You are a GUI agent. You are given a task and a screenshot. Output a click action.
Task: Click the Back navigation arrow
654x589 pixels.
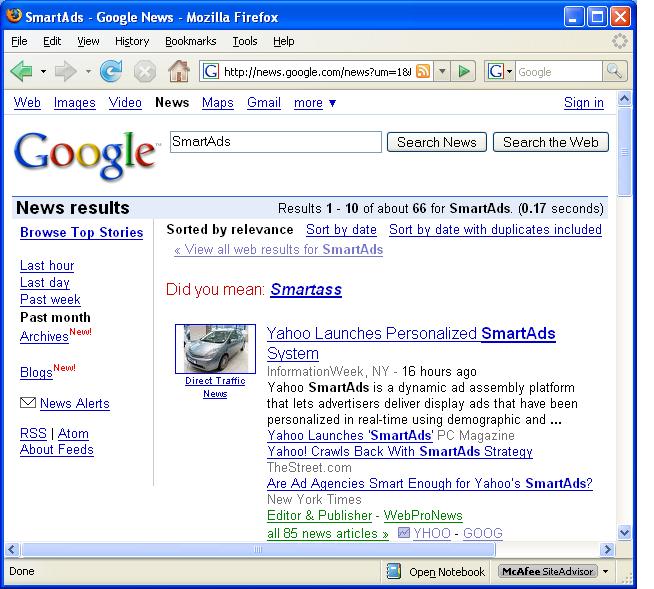[22, 72]
